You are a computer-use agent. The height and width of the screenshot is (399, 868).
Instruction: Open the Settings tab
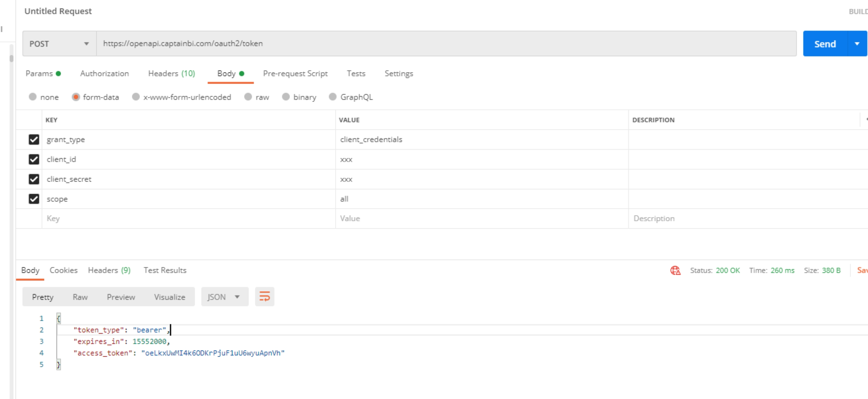pos(399,73)
